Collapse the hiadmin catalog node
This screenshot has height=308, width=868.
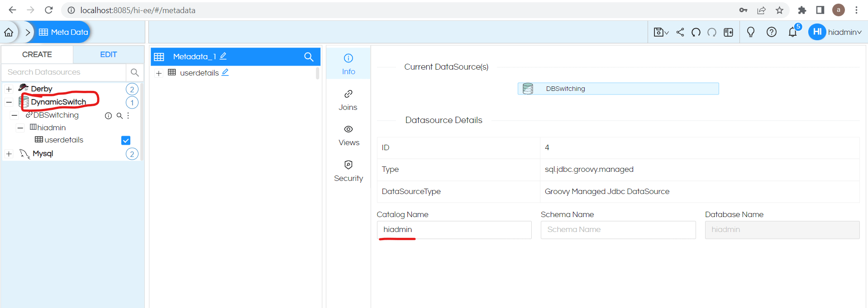[x=20, y=128]
